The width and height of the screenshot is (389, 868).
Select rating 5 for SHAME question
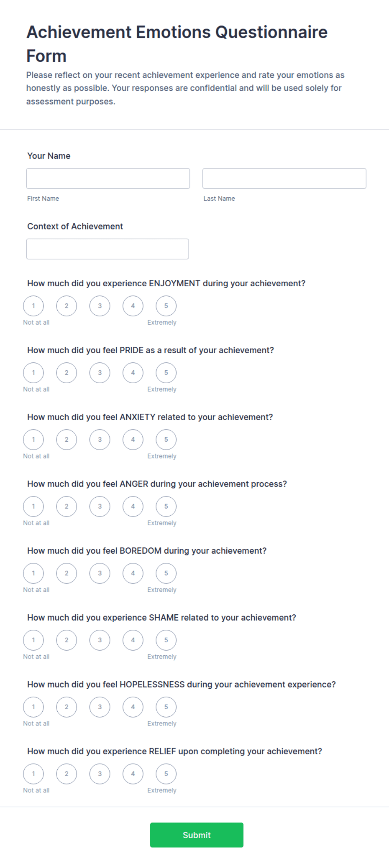(x=166, y=640)
